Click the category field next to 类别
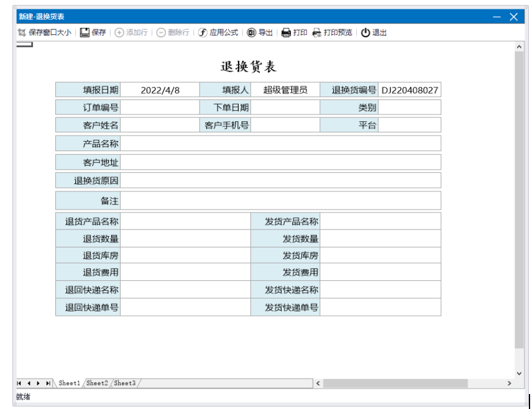The width and height of the screenshot is (532, 409). point(410,108)
